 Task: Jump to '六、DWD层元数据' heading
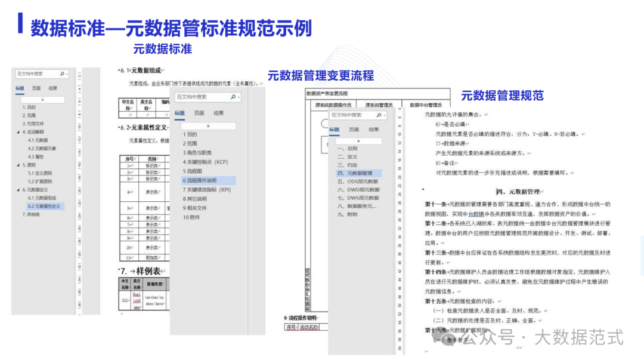coord(358,190)
